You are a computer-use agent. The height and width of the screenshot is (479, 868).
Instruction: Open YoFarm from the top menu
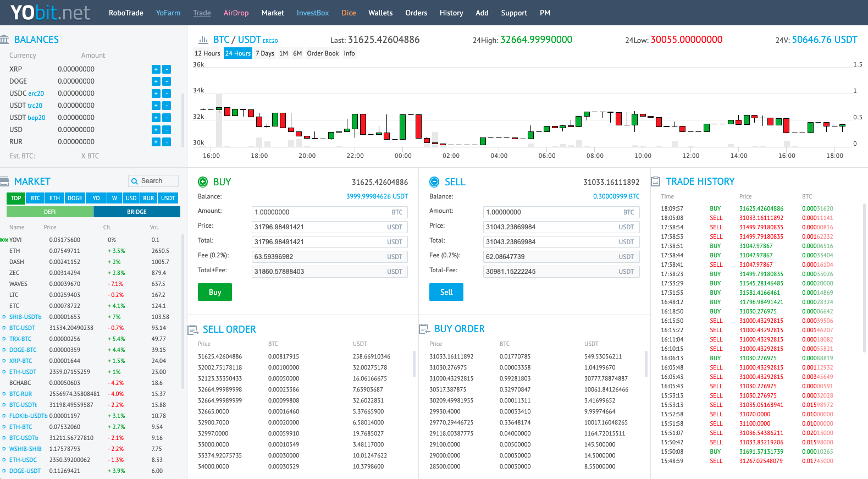tap(168, 13)
